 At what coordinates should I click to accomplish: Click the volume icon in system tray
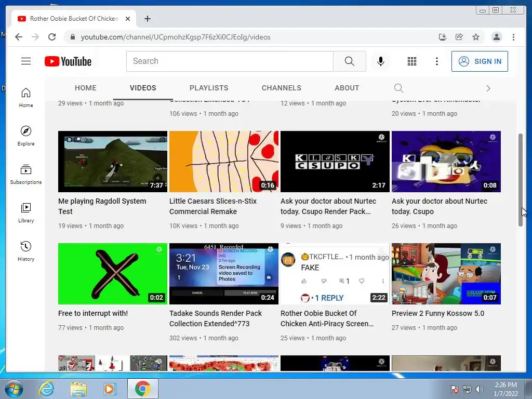click(x=479, y=389)
